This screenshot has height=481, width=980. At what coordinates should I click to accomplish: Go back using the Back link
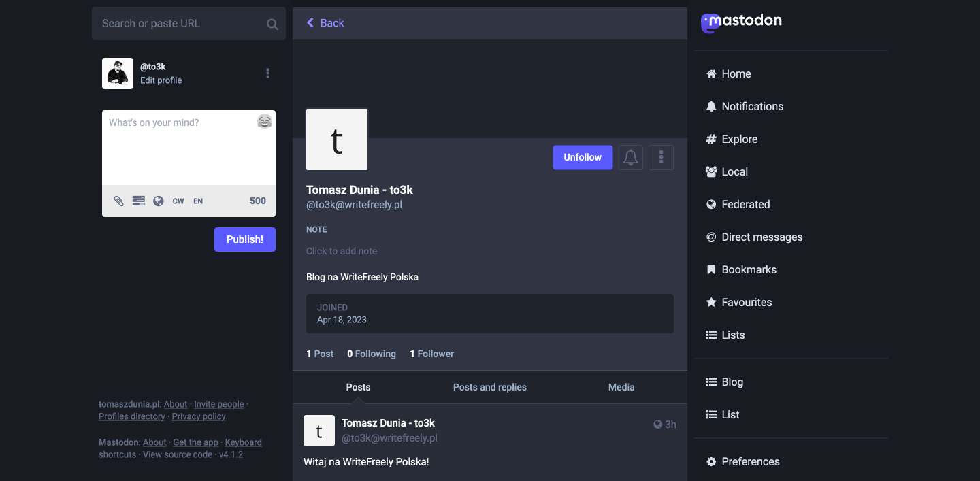tap(325, 23)
